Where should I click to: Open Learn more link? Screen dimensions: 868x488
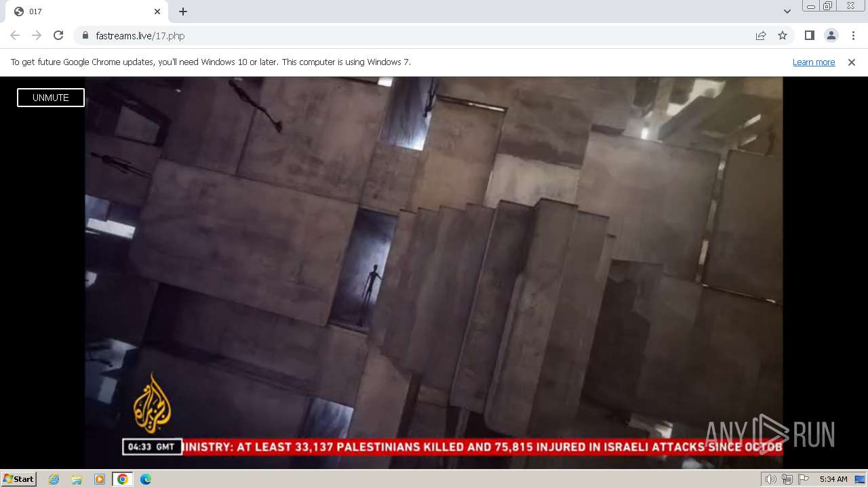pos(814,62)
